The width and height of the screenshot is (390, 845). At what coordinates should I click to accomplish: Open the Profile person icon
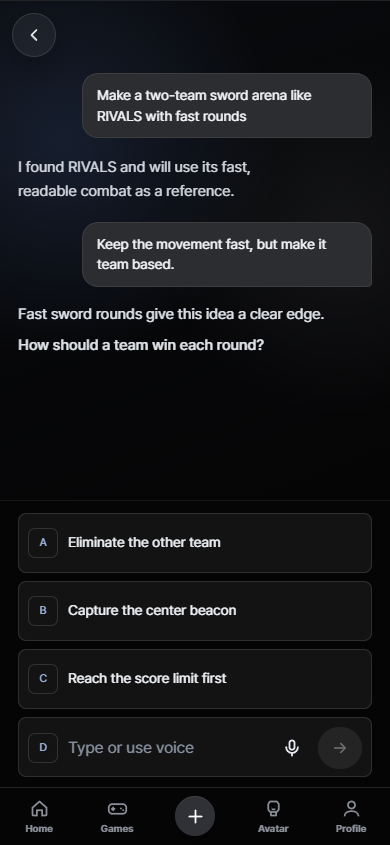click(x=351, y=808)
